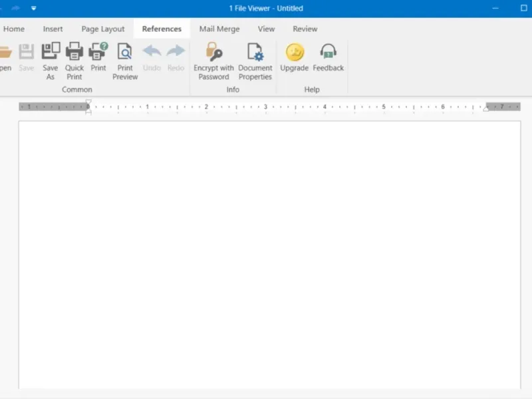532x399 pixels.
Task: Open the Page Layout tab
Action: [103, 29]
